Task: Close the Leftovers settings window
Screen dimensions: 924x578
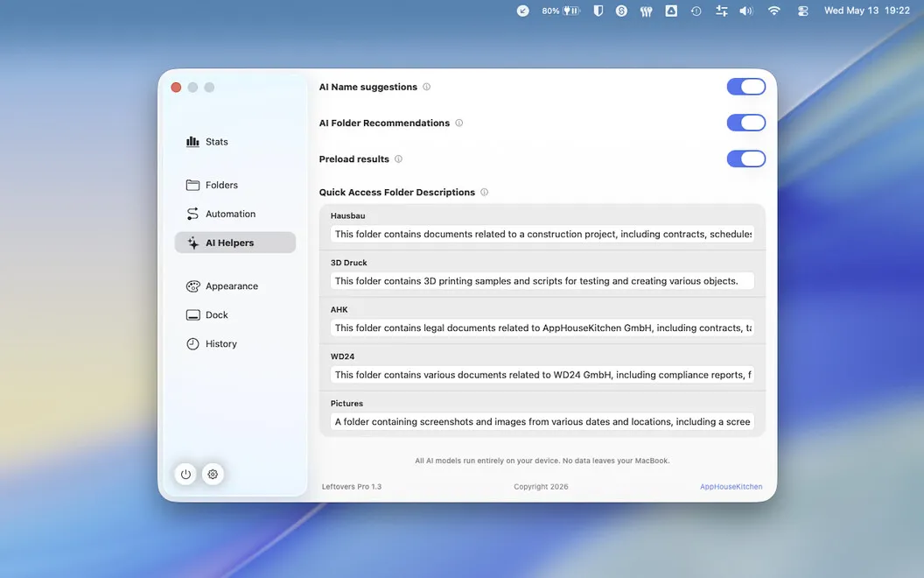Action: click(176, 88)
